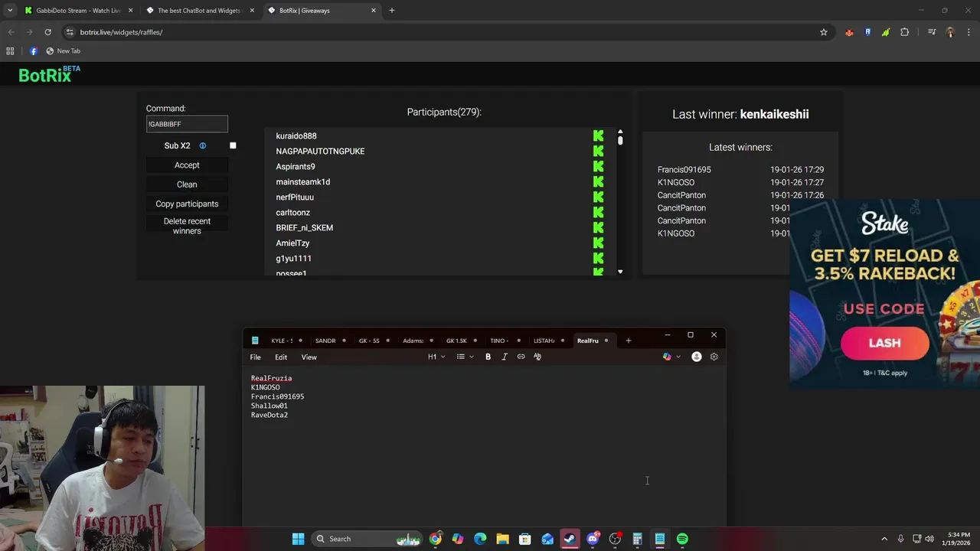Select participant BRIEF_ni_SKEM
Image resolution: width=980 pixels, height=551 pixels.
(304, 227)
